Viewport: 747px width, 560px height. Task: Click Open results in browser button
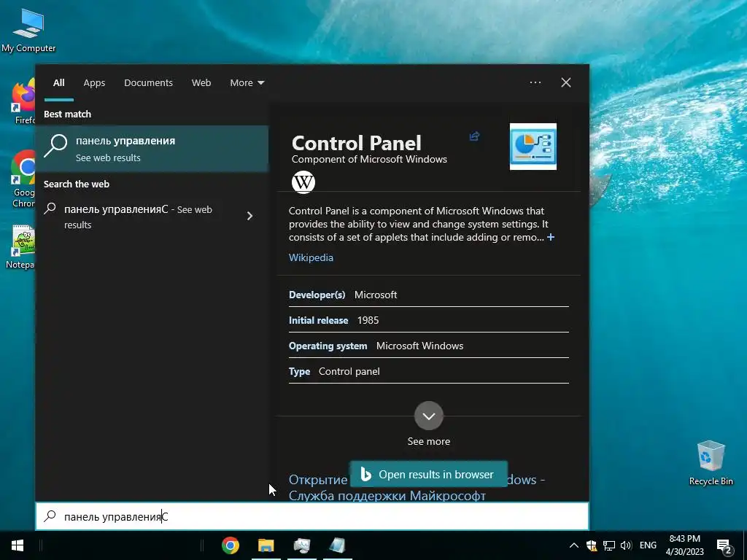[x=429, y=474]
